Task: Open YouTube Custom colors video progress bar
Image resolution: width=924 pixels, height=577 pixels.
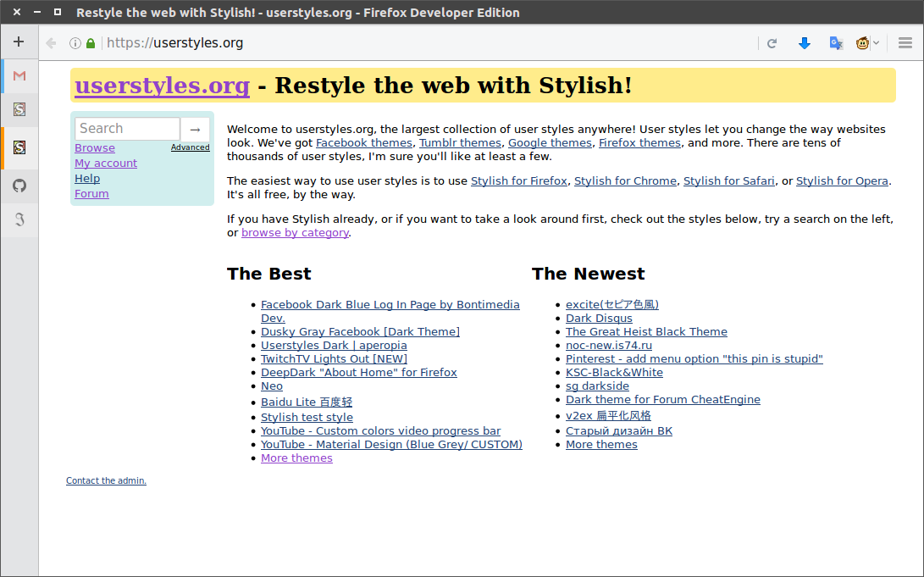Action: pos(380,430)
